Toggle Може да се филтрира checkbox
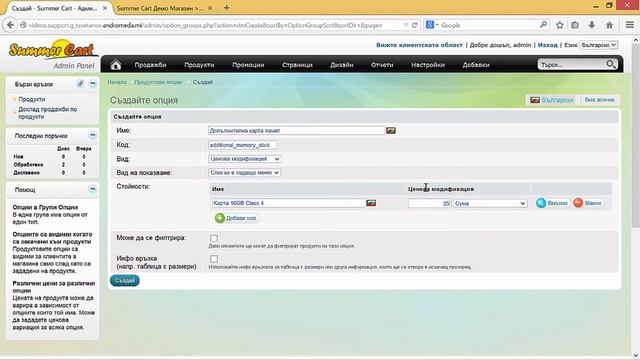 coord(214,238)
